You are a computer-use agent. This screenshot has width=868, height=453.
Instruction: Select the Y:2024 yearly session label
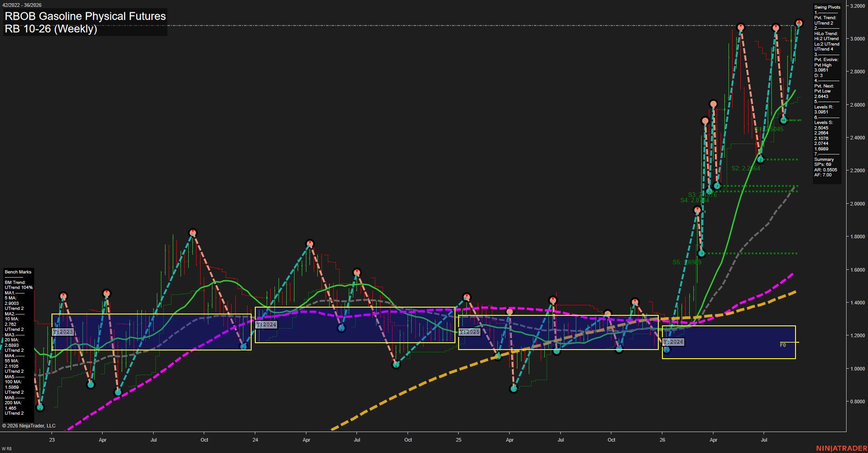click(266, 324)
